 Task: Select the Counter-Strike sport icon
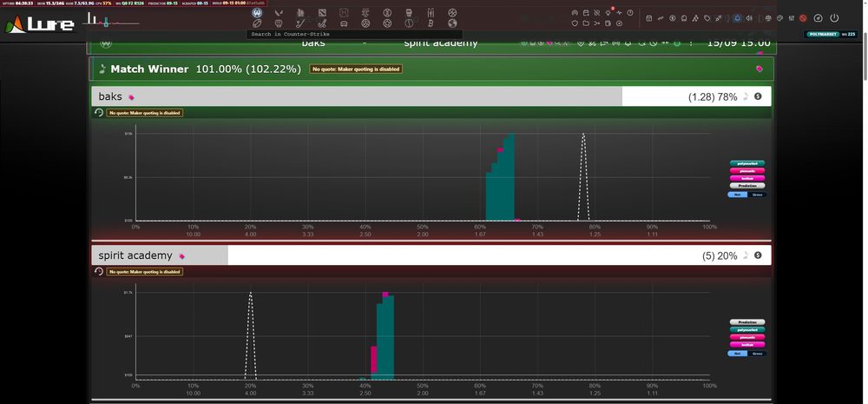tap(257, 12)
